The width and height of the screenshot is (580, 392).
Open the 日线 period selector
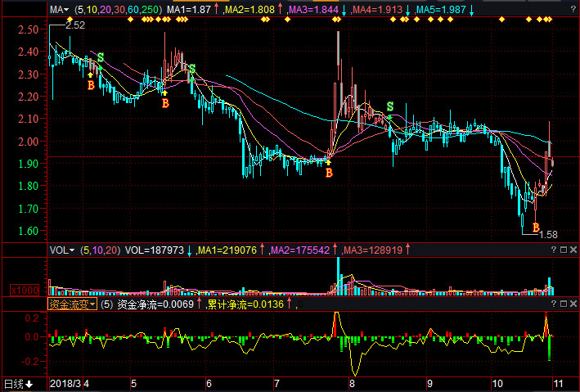[19, 384]
